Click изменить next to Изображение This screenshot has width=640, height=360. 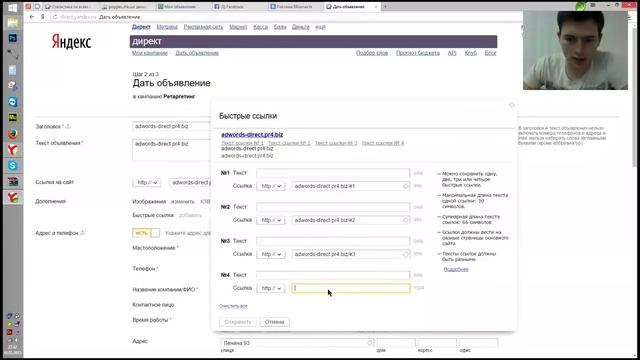182,202
